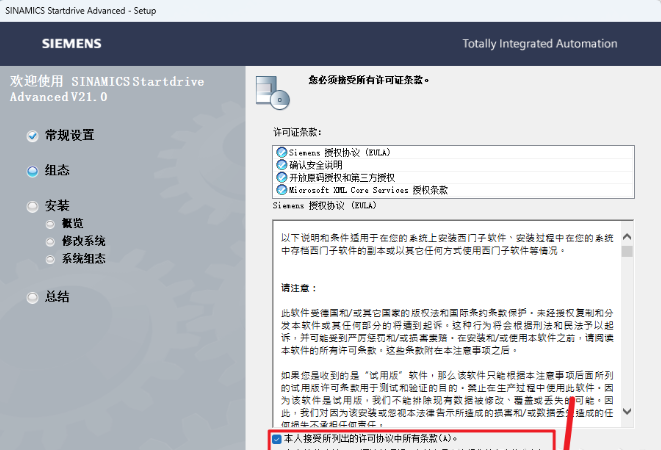The width and height of the screenshot is (661, 450).
Task: Click the step bullet icon beside 总结
Action: (x=33, y=297)
